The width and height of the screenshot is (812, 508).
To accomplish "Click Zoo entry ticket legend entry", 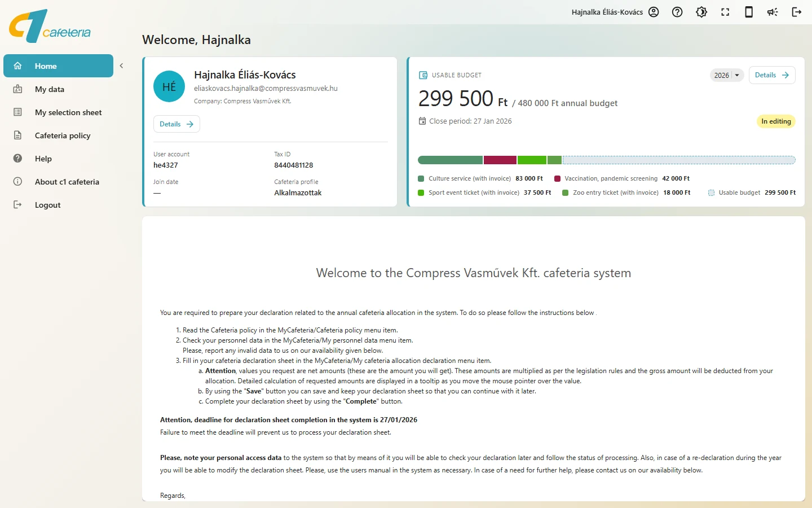I will 626,192.
